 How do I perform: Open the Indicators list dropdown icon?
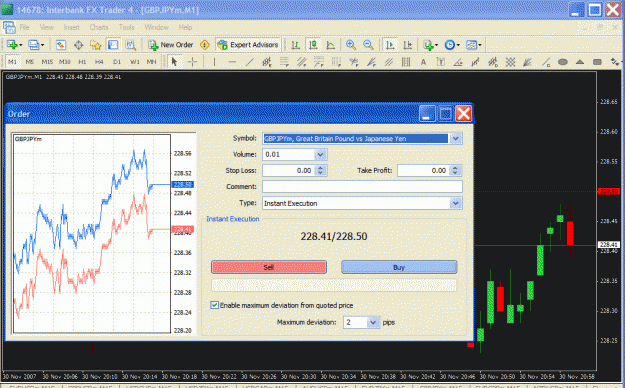point(430,45)
